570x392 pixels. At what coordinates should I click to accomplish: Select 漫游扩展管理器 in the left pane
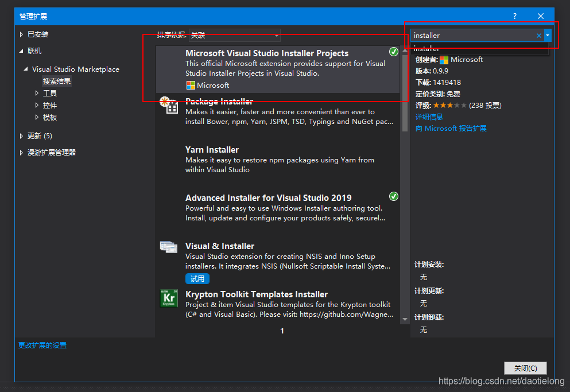52,153
